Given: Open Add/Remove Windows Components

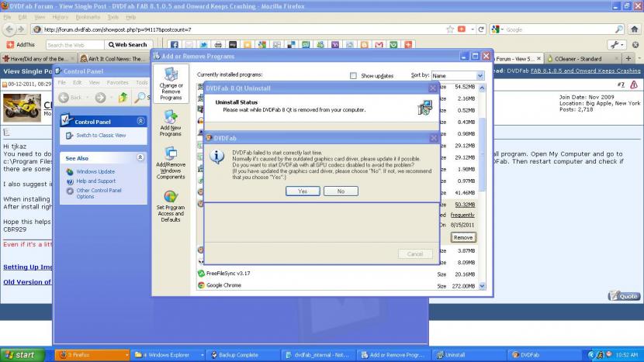Looking at the screenshot, I should pos(171,163).
